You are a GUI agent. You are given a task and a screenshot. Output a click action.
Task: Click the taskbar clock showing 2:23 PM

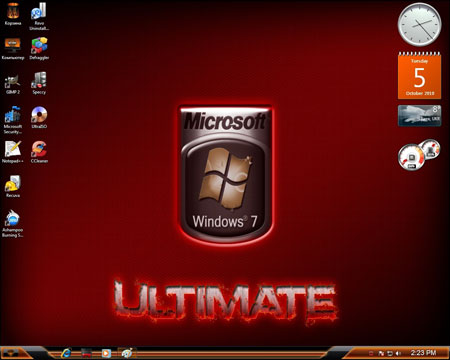pyautogui.click(x=423, y=353)
